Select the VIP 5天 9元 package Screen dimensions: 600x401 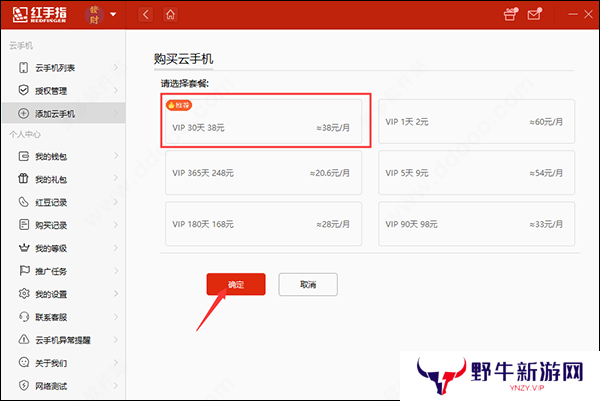pos(476,173)
